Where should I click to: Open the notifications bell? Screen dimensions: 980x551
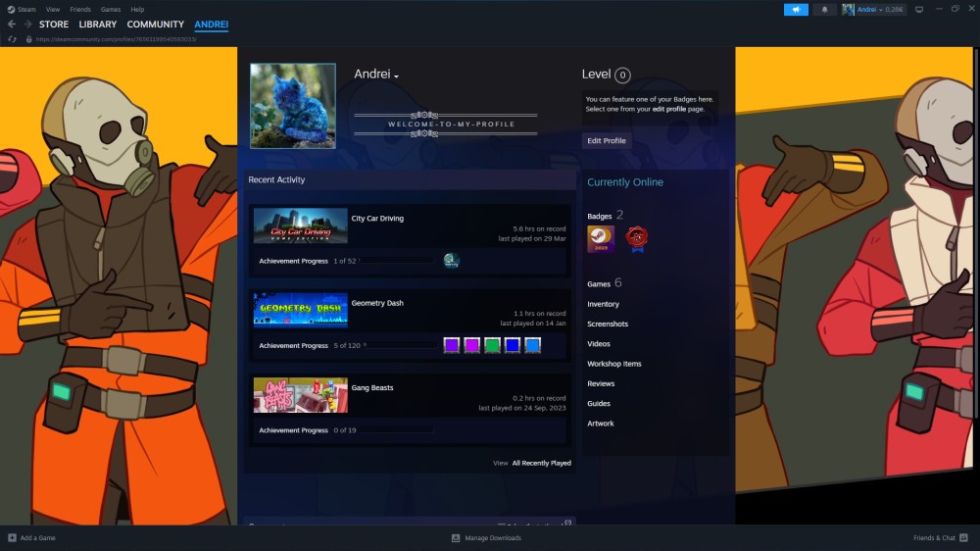coord(824,10)
